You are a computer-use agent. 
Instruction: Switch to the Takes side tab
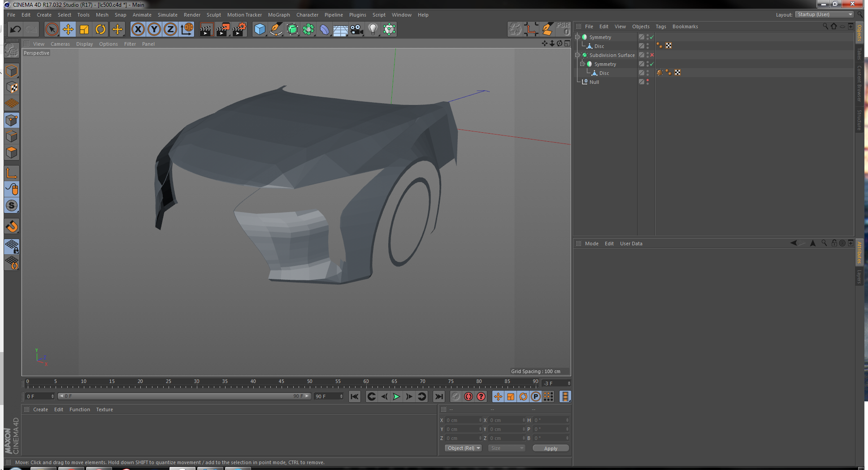(x=859, y=54)
